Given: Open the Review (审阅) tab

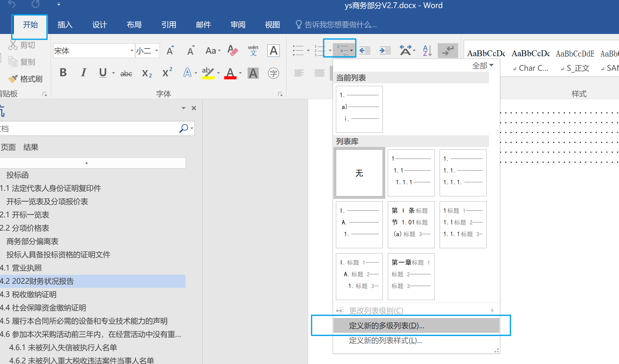Looking at the screenshot, I should (238, 25).
